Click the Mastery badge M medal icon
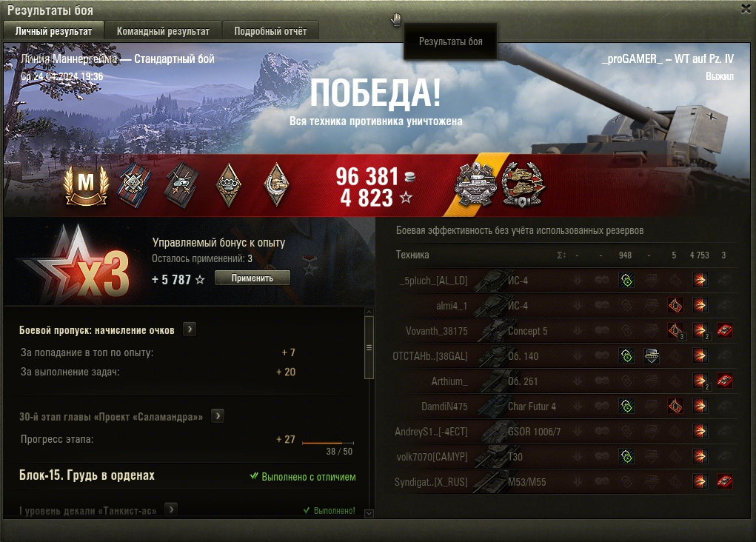The image size is (756, 542). point(86,186)
